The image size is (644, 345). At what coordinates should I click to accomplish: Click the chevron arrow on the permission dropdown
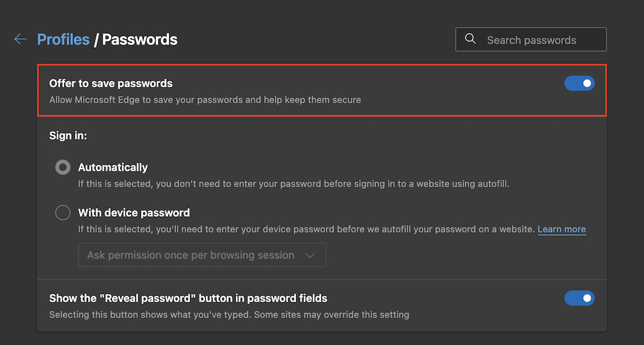pyautogui.click(x=309, y=255)
